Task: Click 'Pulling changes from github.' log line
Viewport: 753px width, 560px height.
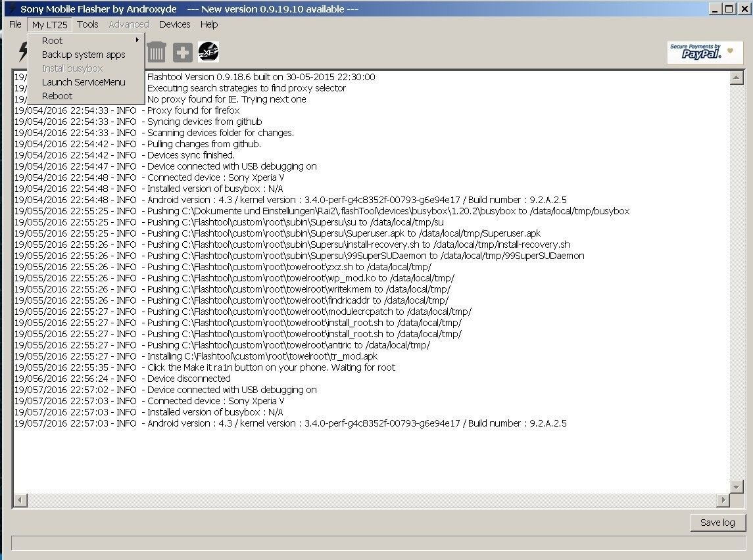Action: [138, 144]
